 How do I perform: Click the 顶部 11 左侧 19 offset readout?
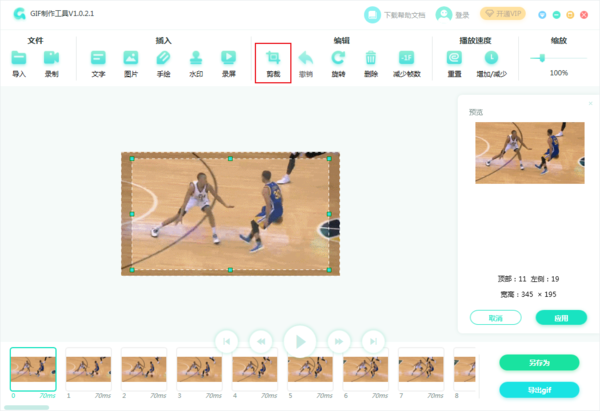(528, 279)
